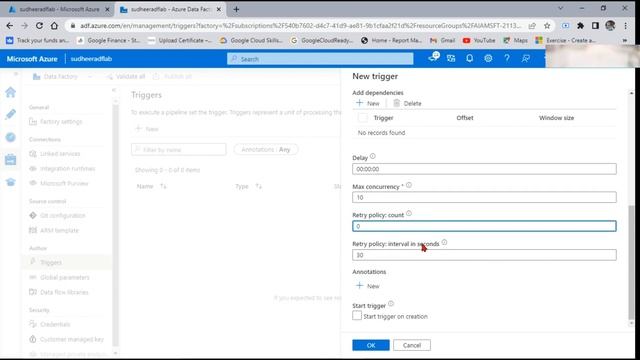Screen dimensions: 640x360
Task: Click Retry policy count field
Action: 484,226
